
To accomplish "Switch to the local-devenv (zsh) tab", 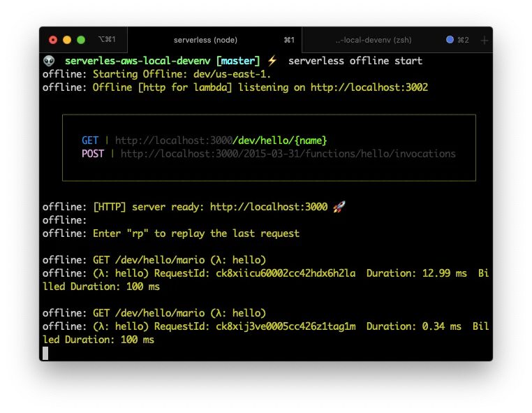I will [374, 40].
